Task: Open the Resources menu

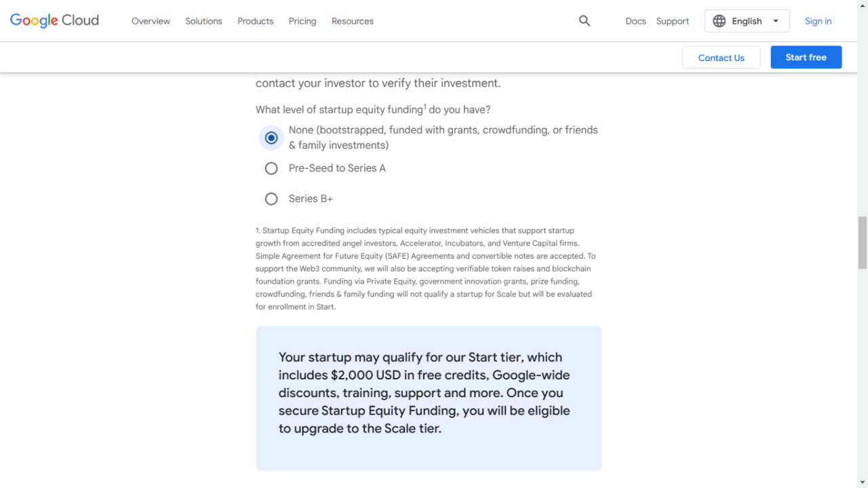Action: pyautogui.click(x=353, y=21)
